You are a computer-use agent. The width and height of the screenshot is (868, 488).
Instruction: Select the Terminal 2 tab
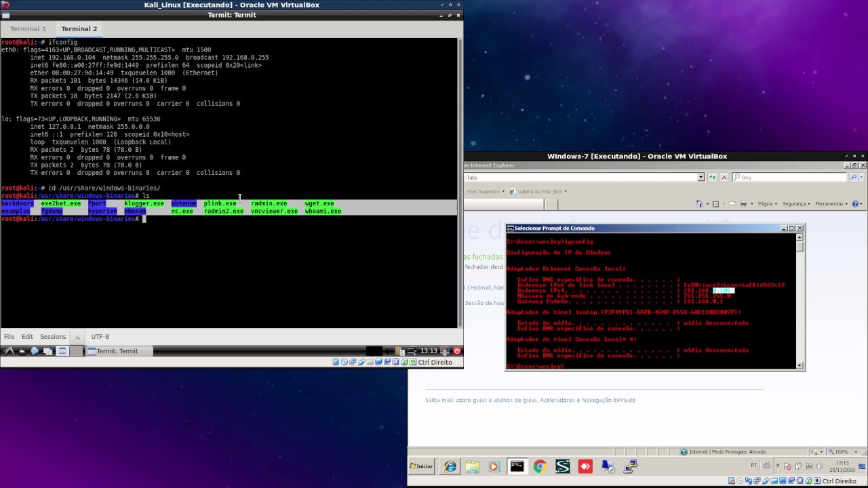(x=79, y=29)
